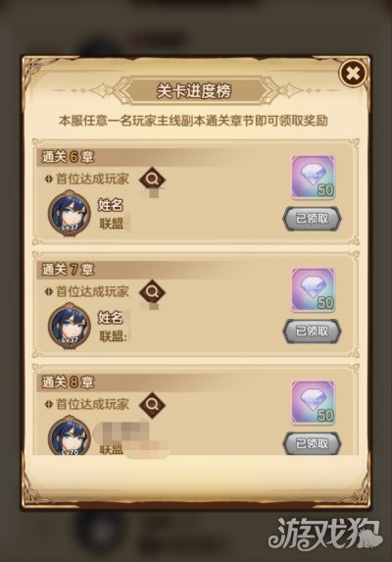Click 首位达成玩家 label in 通关7章

(92, 291)
